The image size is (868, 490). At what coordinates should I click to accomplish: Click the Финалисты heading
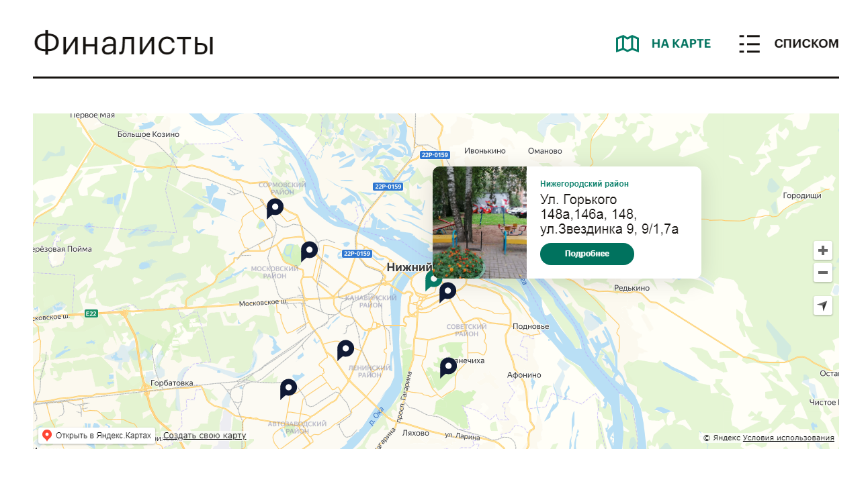(x=124, y=44)
